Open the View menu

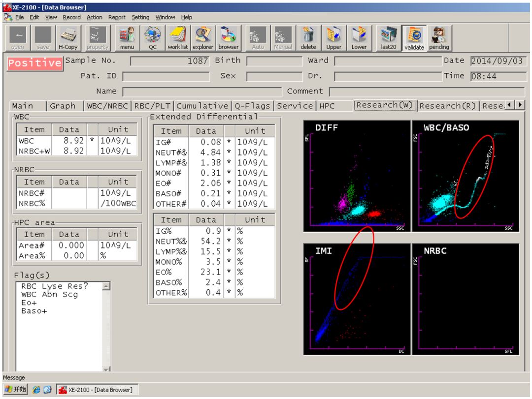pyautogui.click(x=51, y=17)
